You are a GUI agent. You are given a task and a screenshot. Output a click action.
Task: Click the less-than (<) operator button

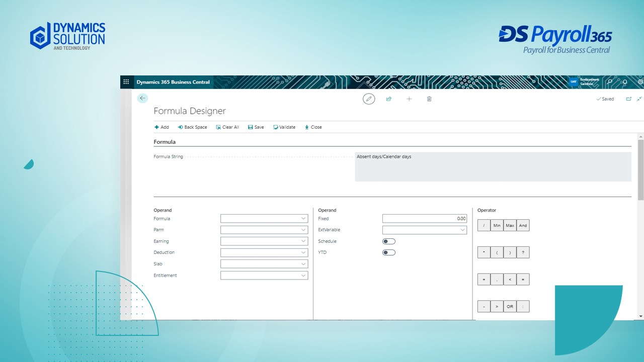coord(510,280)
